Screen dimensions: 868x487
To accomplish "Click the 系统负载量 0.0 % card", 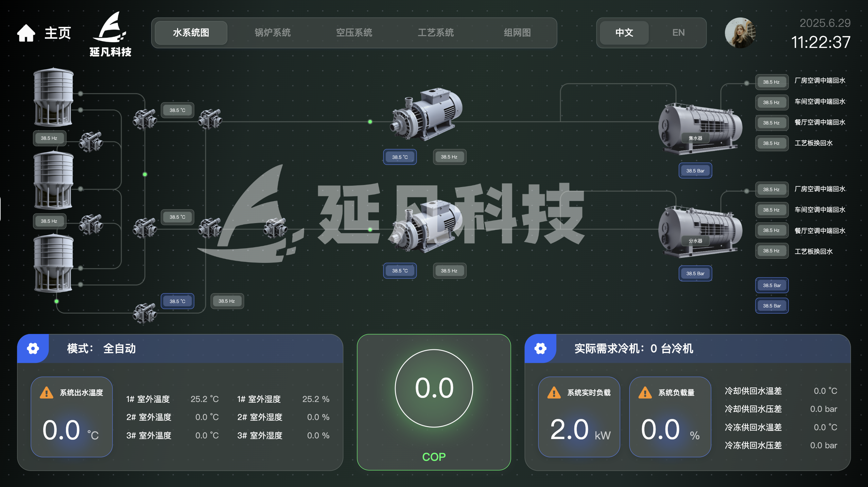I will click(670, 417).
